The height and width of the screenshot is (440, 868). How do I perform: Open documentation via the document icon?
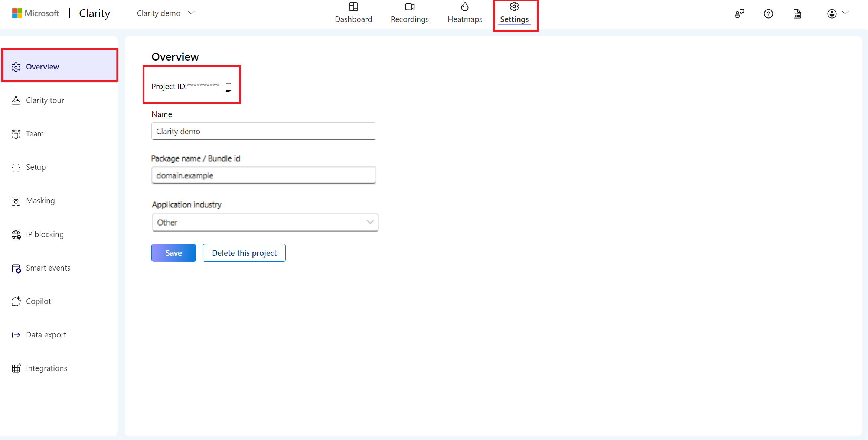click(797, 14)
